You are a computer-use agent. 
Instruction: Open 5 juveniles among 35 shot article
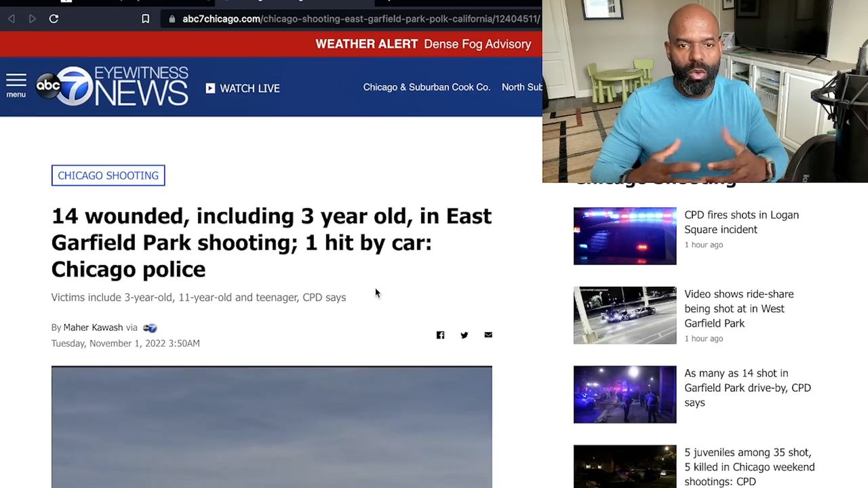point(749,466)
